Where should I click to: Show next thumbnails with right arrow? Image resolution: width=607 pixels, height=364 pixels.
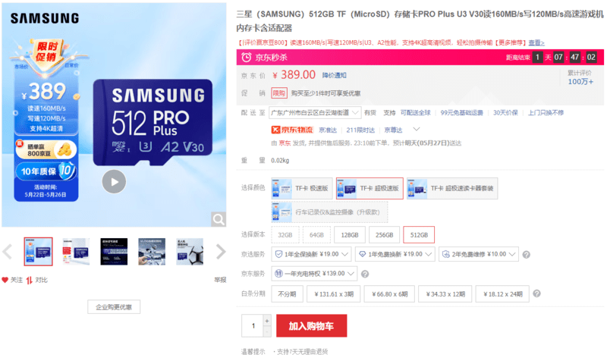(x=221, y=252)
